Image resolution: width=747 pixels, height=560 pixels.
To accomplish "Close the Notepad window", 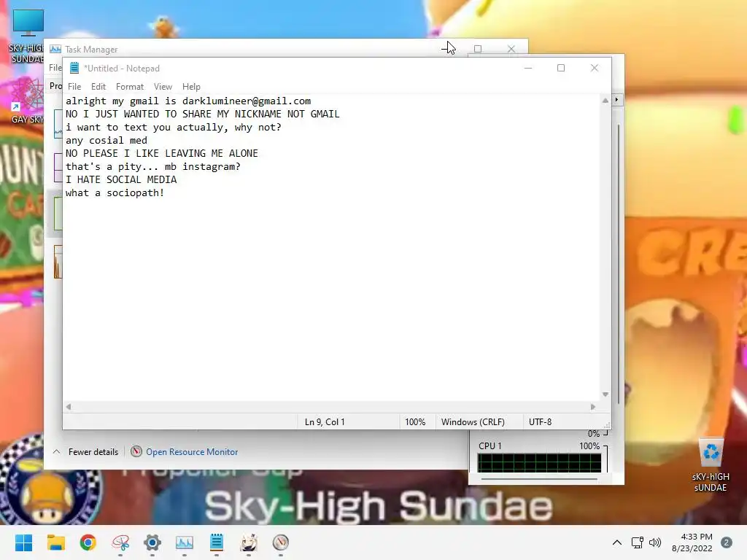I will (594, 68).
